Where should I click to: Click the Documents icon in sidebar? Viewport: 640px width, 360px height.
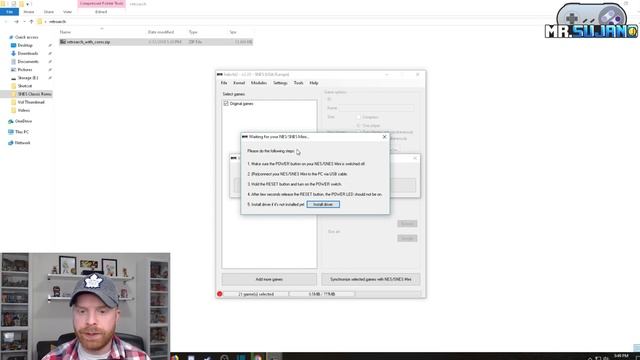[x=13, y=62]
